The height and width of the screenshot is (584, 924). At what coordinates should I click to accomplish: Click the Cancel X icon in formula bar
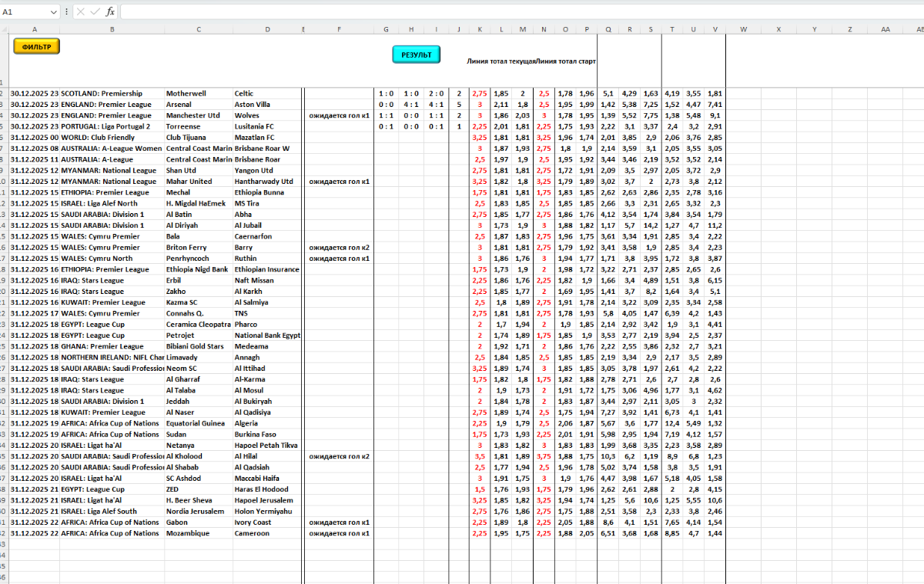pos(81,12)
